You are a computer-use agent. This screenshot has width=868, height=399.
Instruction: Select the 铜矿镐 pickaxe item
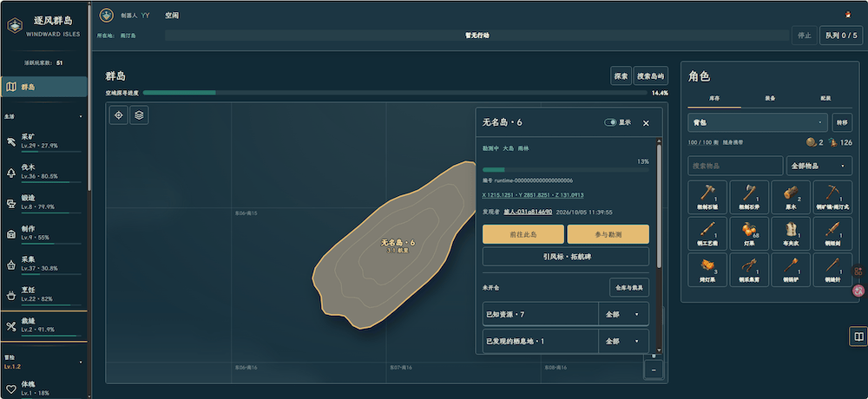832,197
